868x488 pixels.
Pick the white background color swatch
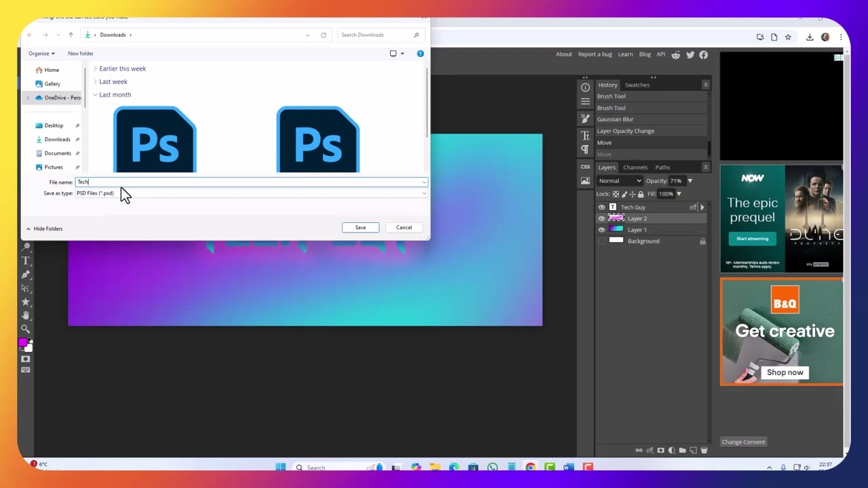pos(29,348)
